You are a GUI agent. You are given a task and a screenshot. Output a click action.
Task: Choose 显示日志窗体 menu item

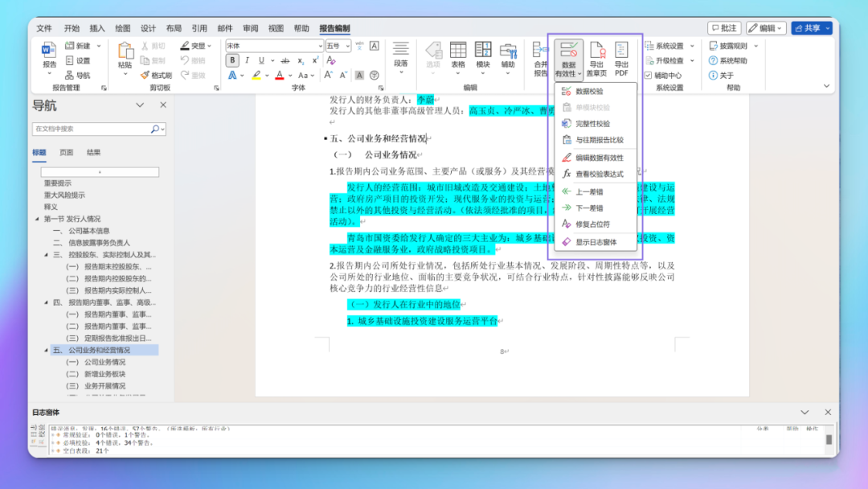point(596,242)
